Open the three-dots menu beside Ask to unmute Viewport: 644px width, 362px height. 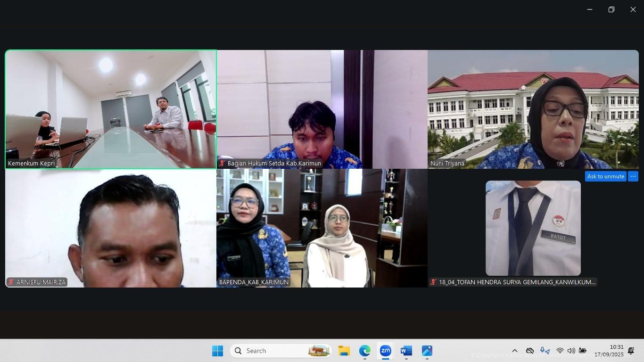tap(633, 176)
